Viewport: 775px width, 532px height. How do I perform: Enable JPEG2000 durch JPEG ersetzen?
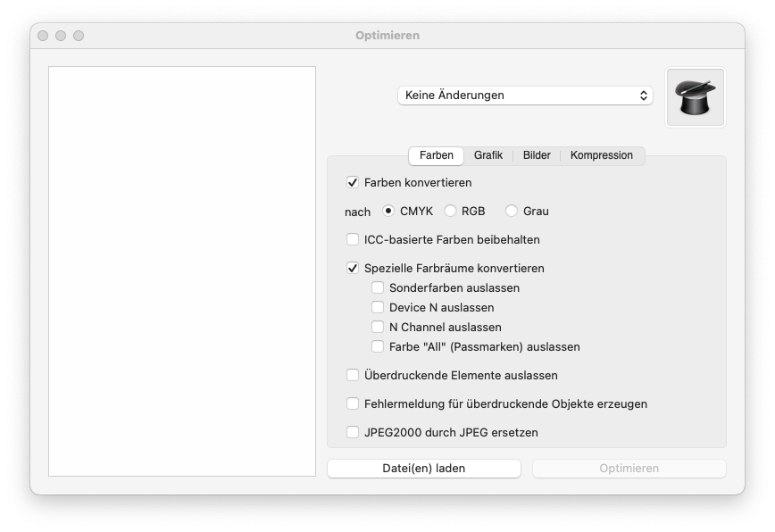[x=353, y=432]
